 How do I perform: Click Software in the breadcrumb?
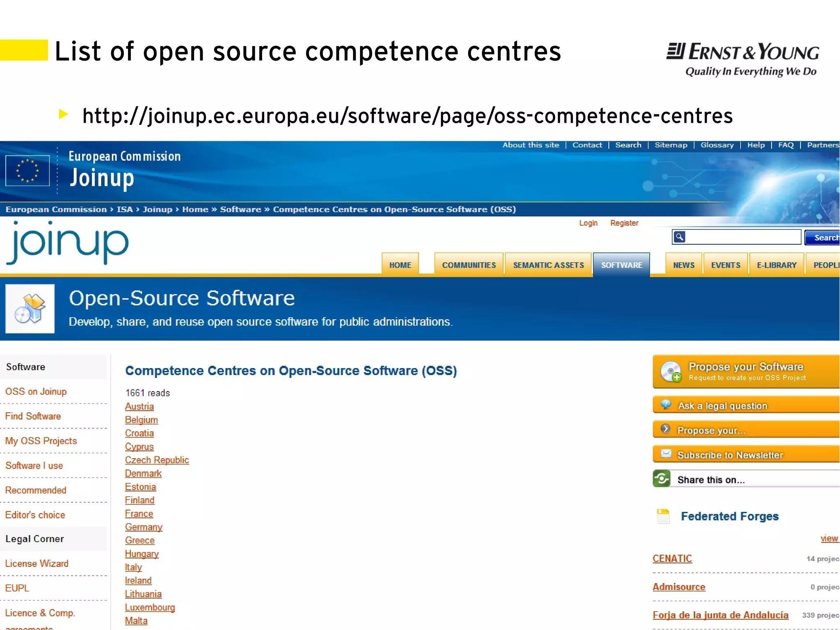[x=240, y=209]
